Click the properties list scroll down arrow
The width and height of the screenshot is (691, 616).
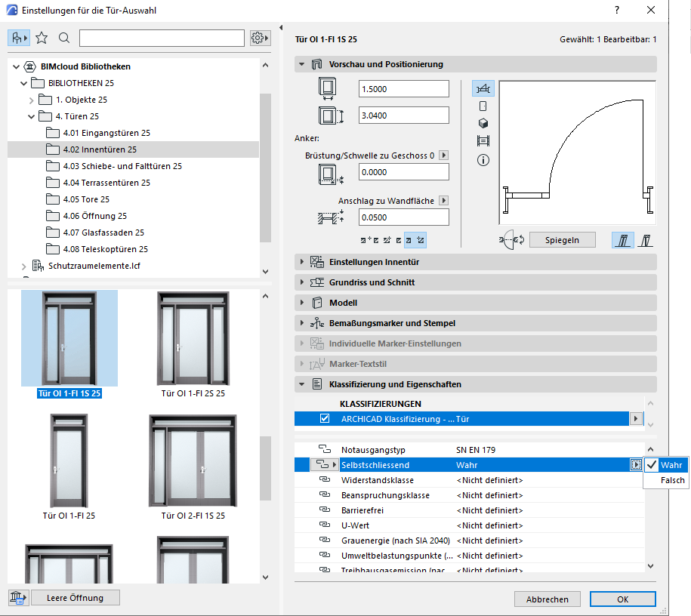pyautogui.click(x=650, y=565)
